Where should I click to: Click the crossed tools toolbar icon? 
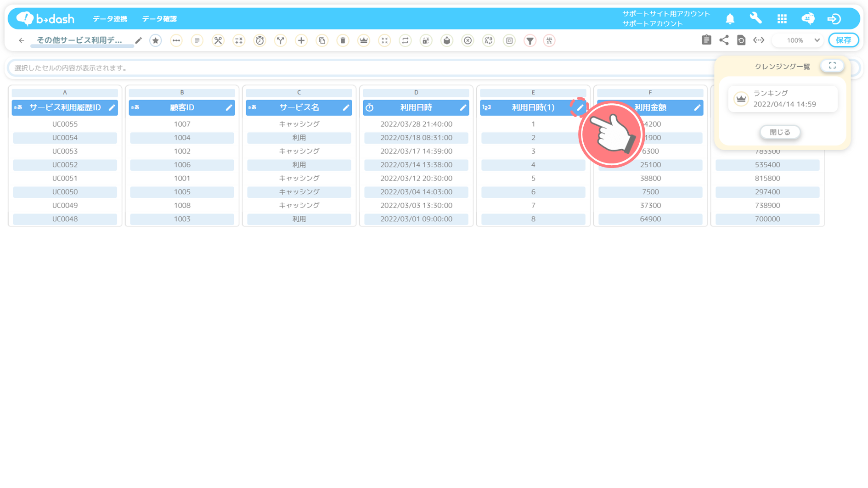[x=218, y=40]
